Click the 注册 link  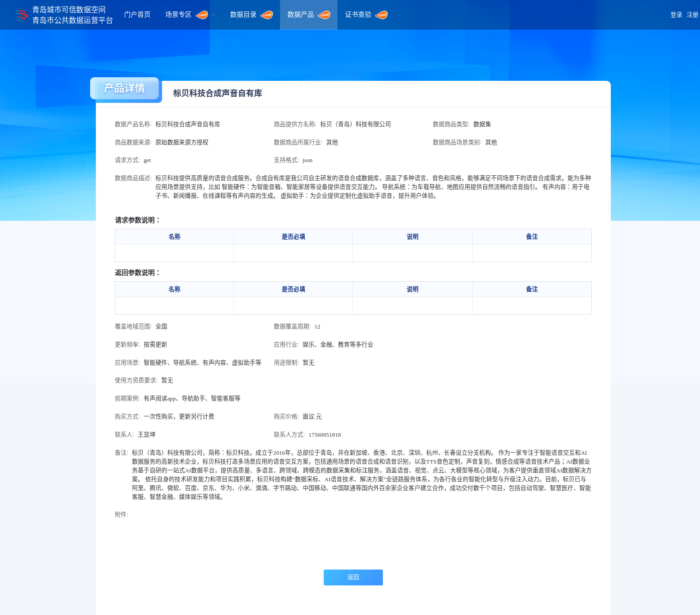(x=692, y=15)
